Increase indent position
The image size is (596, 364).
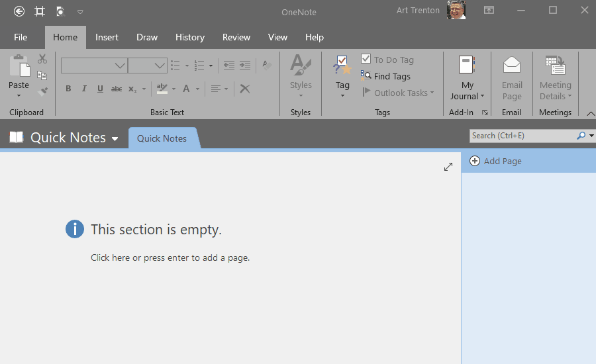[x=245, y=66]
